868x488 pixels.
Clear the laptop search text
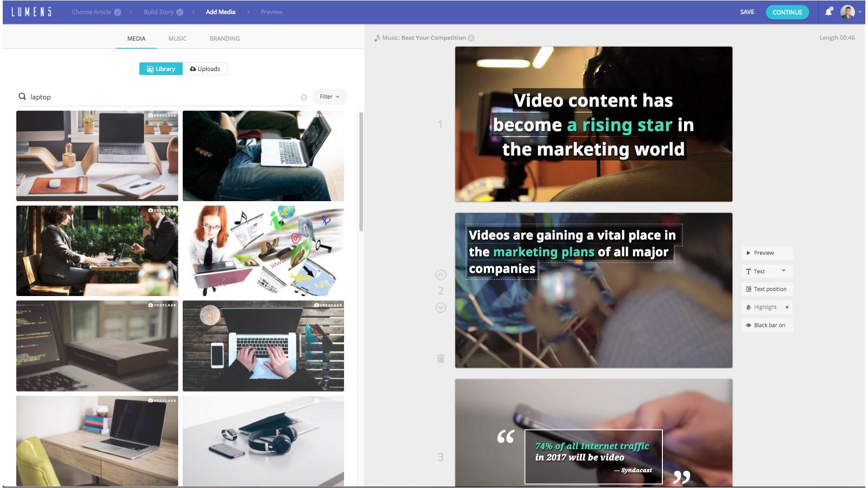tap(304, 97)
